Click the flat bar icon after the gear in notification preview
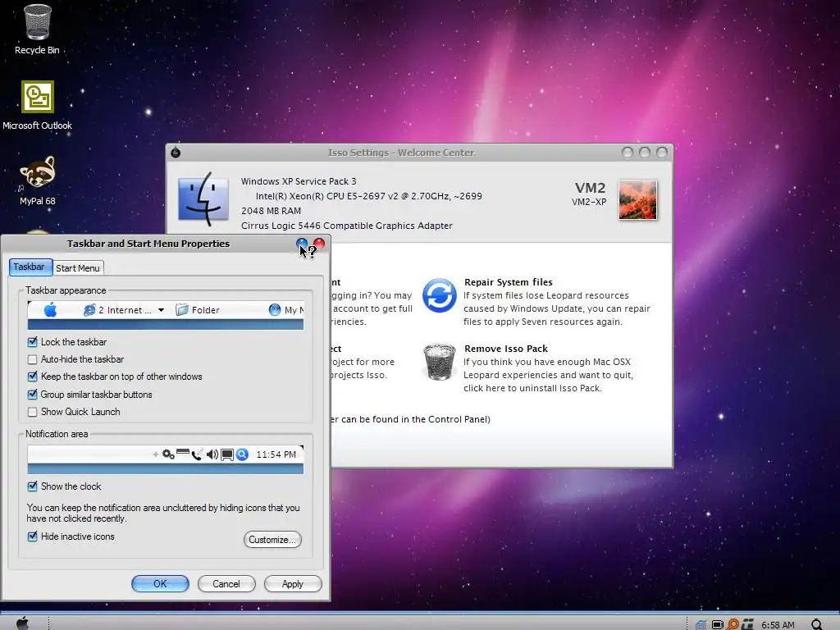 coord(183,452)
